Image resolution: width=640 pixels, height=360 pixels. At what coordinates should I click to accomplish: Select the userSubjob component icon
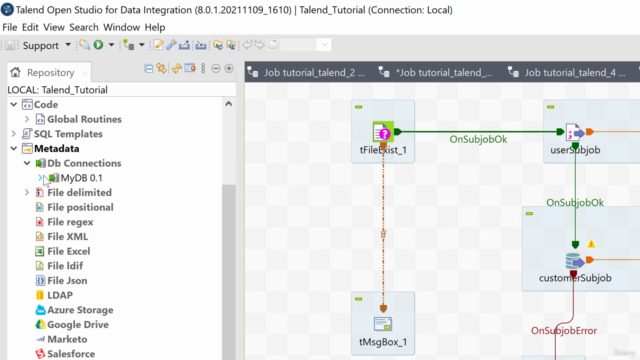(575, 132)
